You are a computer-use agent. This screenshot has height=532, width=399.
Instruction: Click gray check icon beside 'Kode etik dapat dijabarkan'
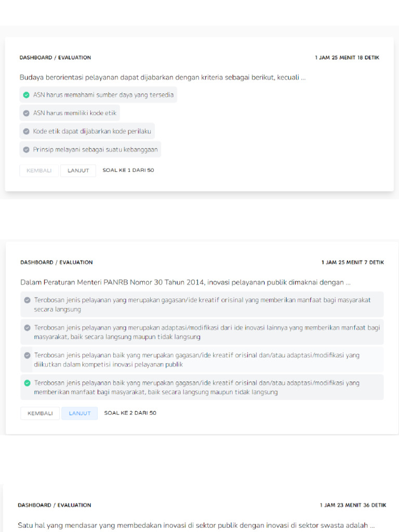tap(26, 131)
